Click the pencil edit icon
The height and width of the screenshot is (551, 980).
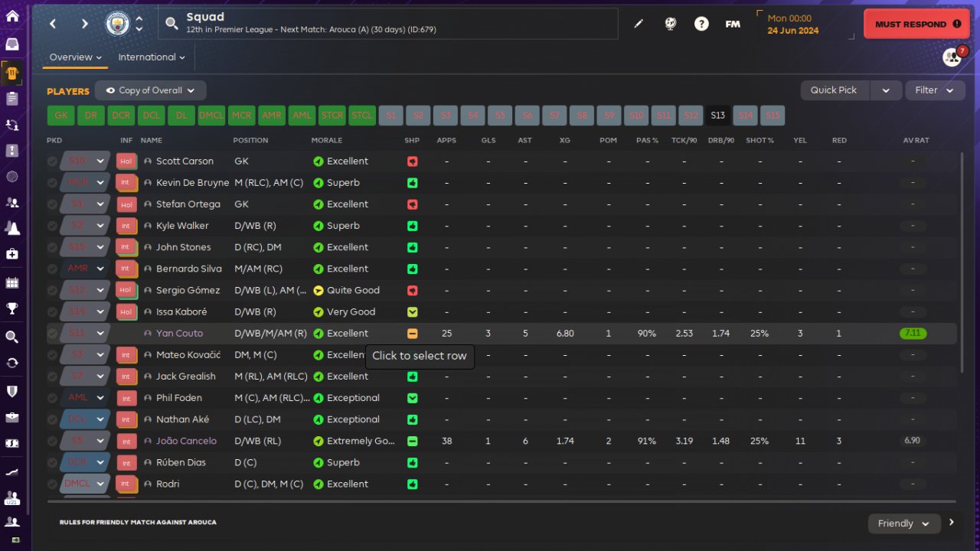639,24
